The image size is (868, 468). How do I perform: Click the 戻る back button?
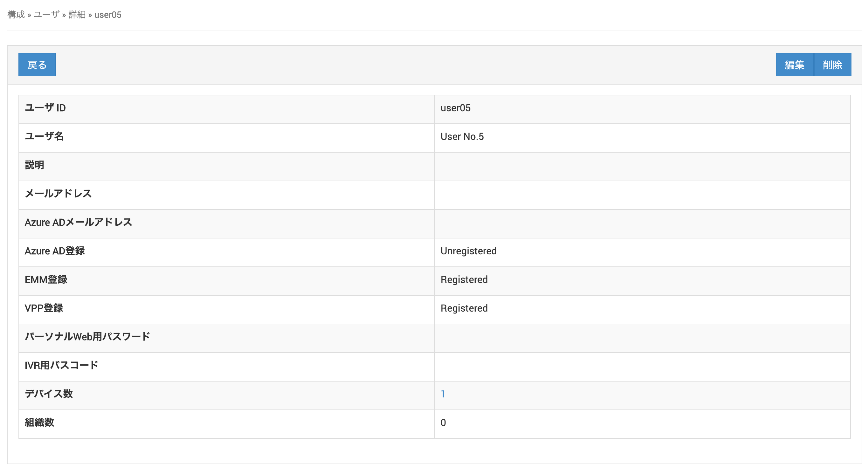(37, 65)
